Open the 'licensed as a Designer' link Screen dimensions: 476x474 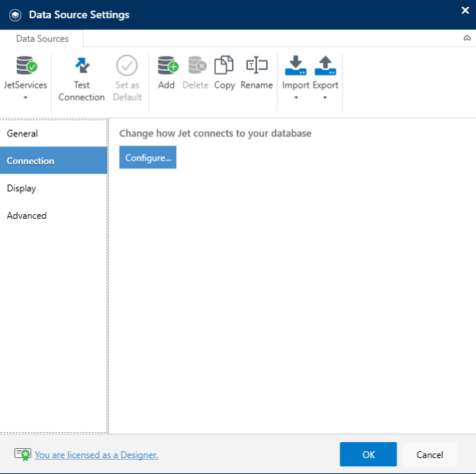pyautogui.click(x=97, y=455)
